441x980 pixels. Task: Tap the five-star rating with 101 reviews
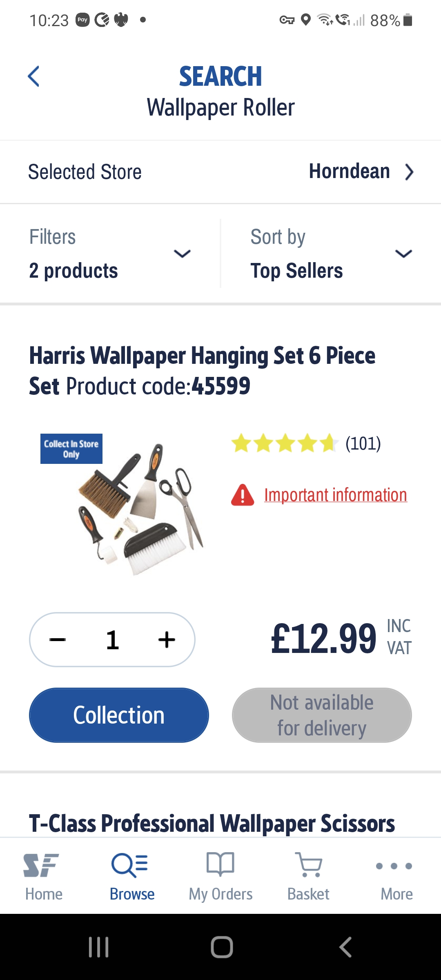[x=306, y=443]
